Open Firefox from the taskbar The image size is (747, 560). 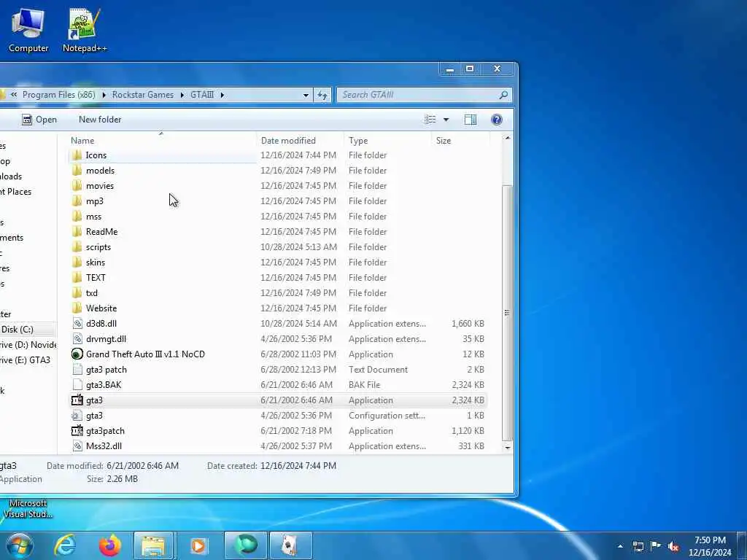[109, 545]
